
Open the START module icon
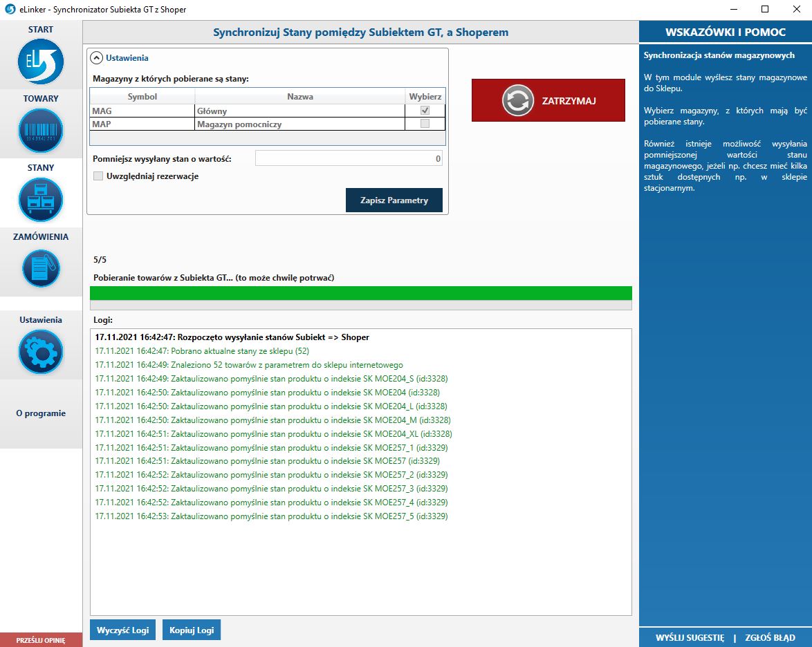41,62
